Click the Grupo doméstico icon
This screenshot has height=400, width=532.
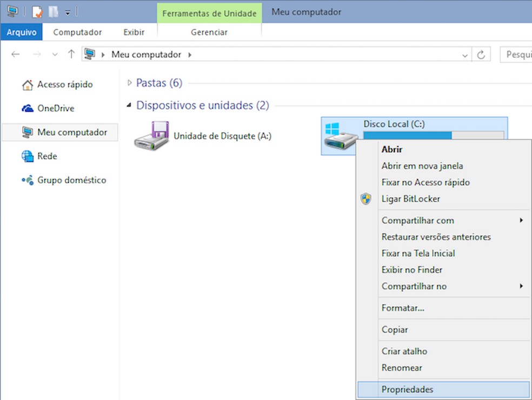click(28, 180)
